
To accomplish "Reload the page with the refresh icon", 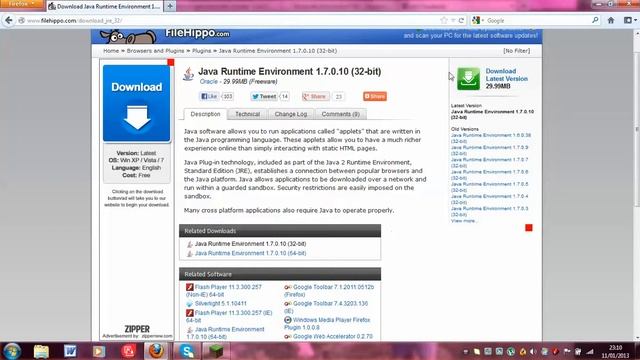I will pos(462,20).
